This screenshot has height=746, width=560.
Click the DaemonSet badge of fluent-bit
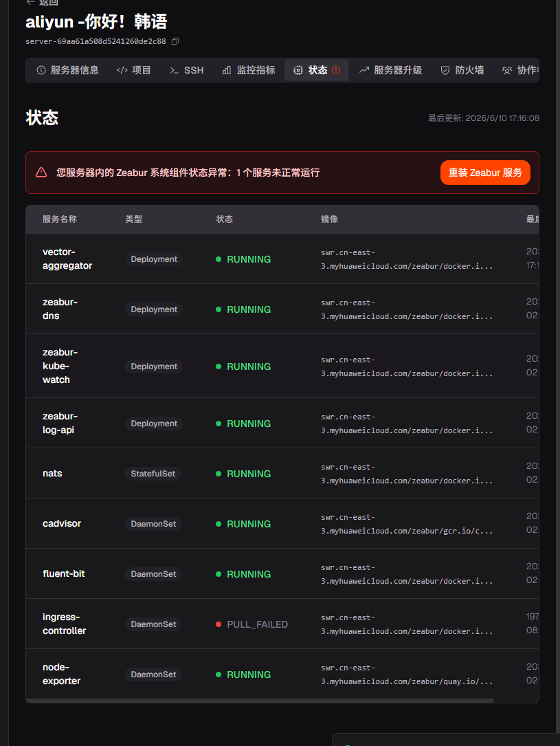[153, 574]
